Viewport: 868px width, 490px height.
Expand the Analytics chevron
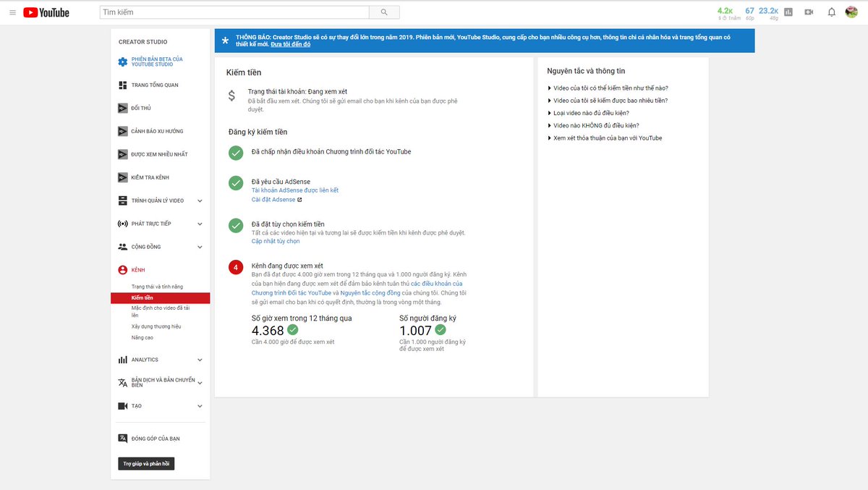point(200,360)
